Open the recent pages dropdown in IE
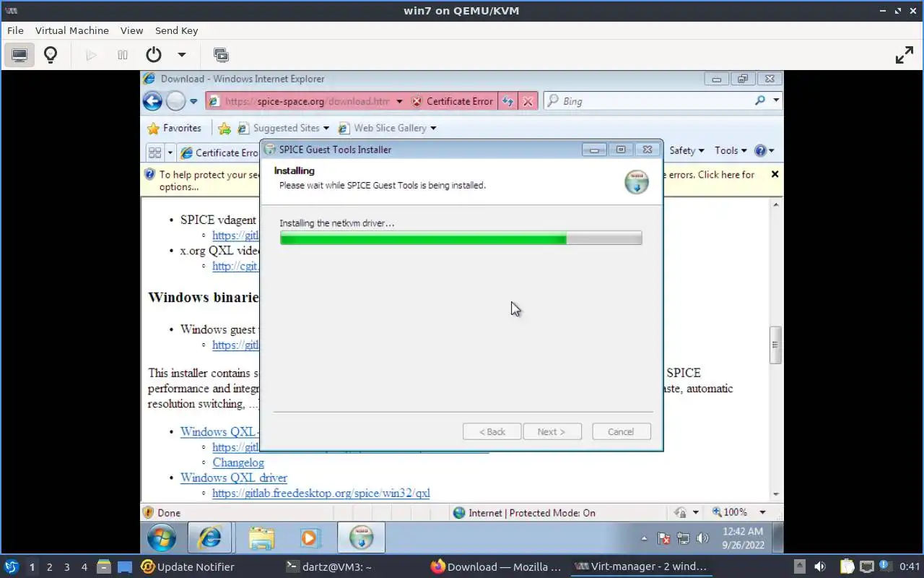 [193, 102]
